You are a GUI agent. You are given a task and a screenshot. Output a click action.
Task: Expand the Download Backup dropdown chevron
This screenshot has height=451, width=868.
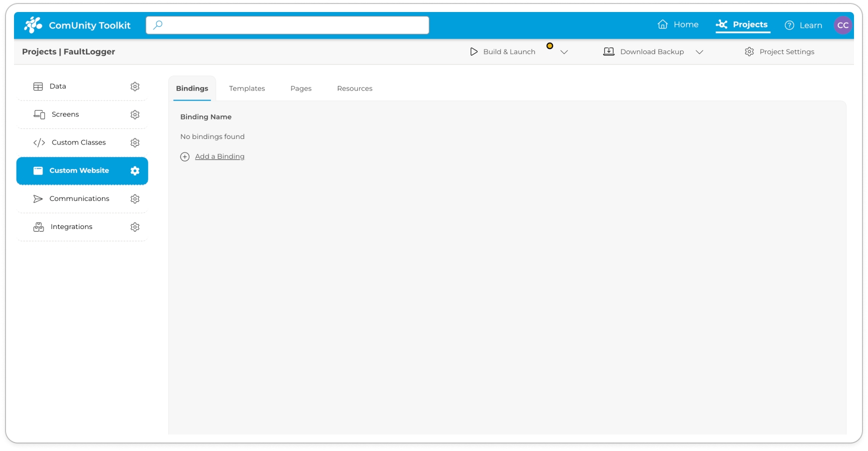[x=699, y=52]
